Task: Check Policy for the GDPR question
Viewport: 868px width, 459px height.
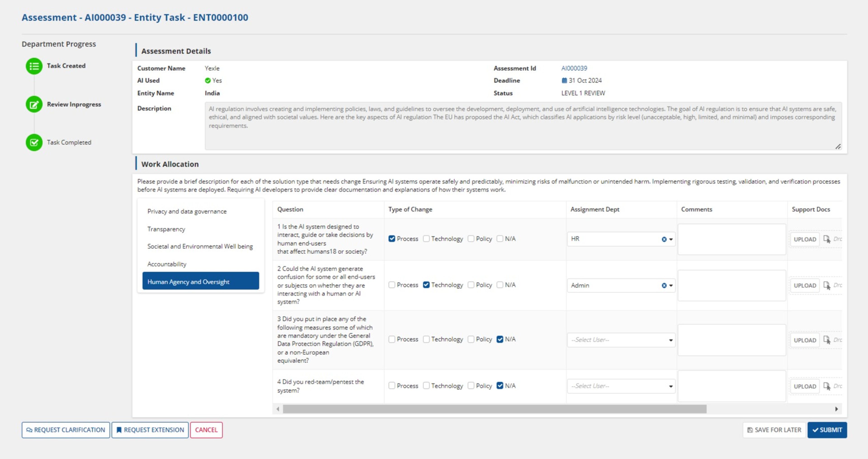Action: click(x=471, y=339)
